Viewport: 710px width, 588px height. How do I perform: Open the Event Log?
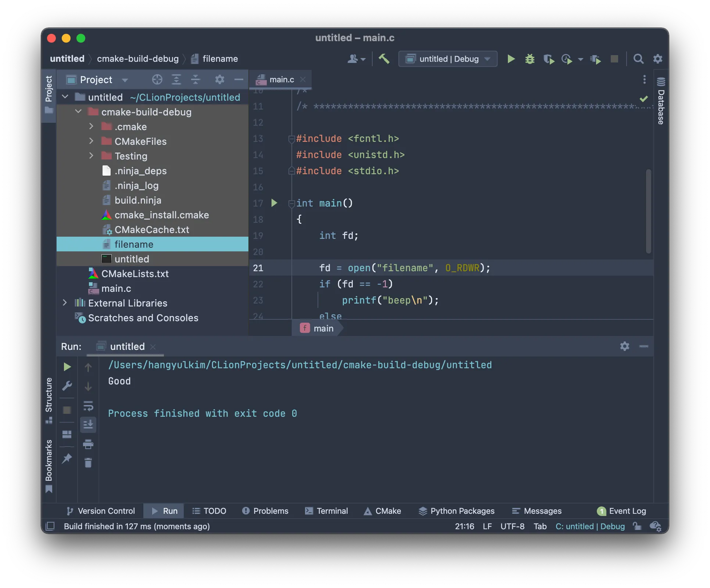click(x=621, y=511)
